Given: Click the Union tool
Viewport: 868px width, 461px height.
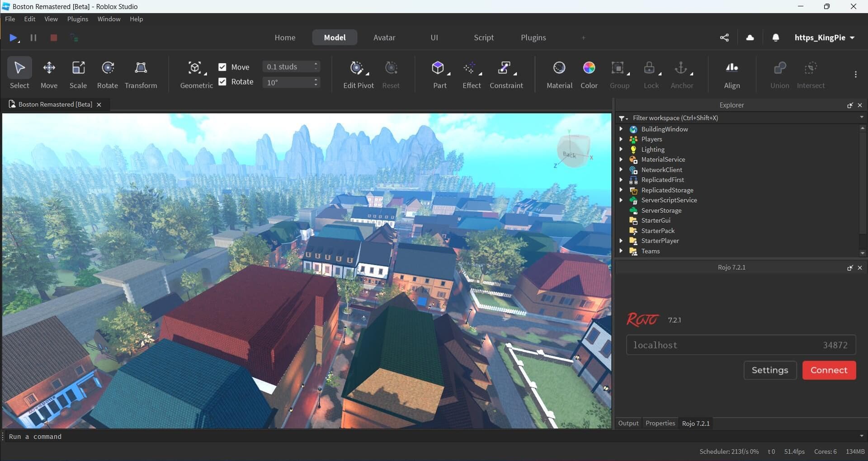Looking at the screenshot, I should point(780,74).
